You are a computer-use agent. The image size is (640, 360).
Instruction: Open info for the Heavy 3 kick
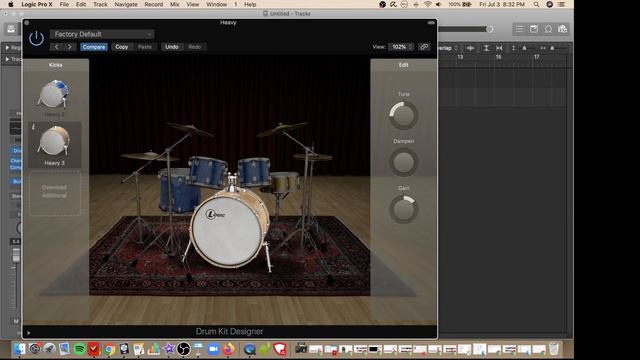point(33,127)
